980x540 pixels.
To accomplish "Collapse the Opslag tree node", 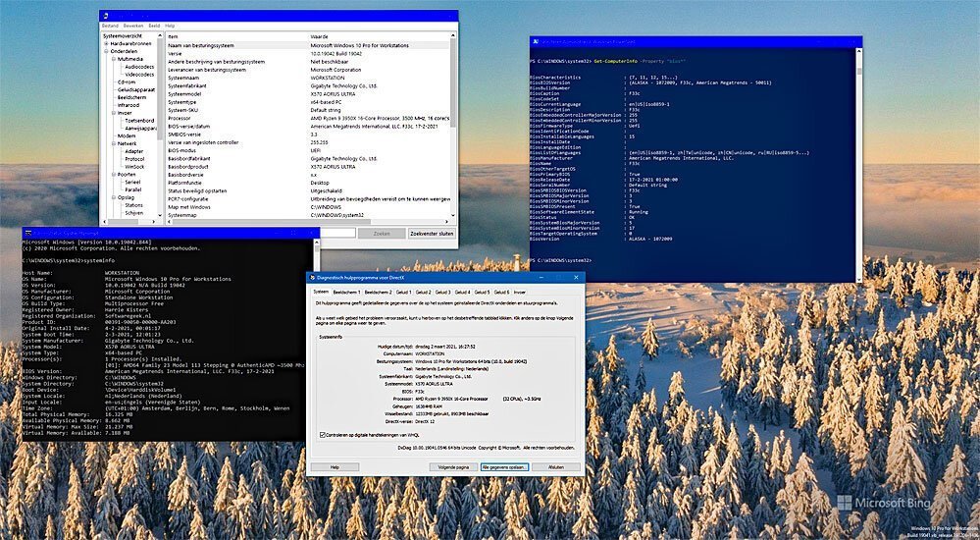I will 114,197.
